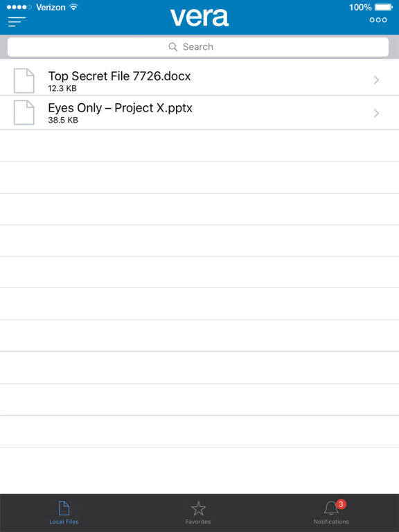Tap the 12.3 KB file size text
The width and height of the screenshot is (399, 532).
pyautogui.click(x=62, y=89)
